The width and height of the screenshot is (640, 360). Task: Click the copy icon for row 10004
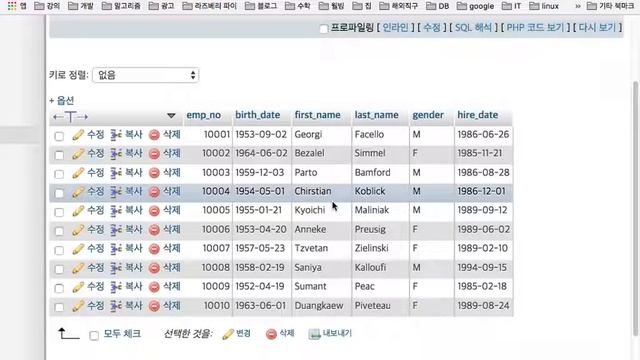coord(116,192)
